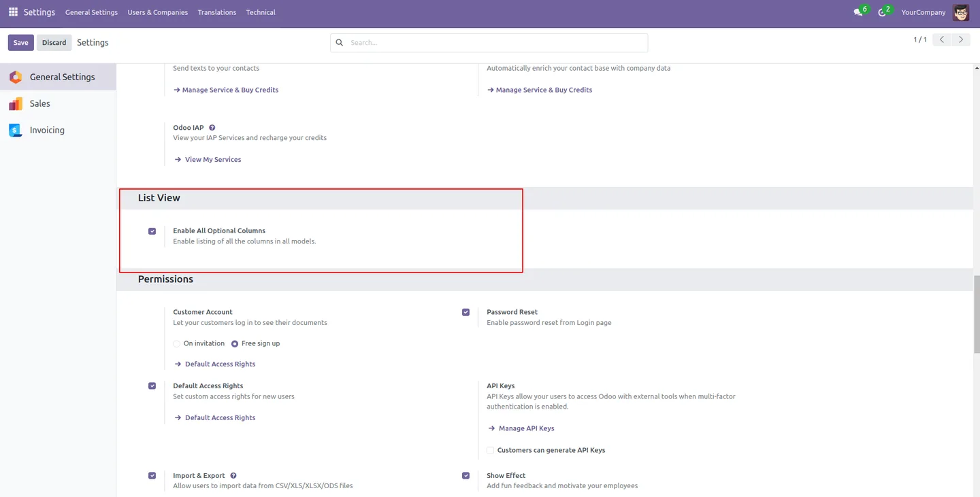Click the Invoicing app icon in the sidebar

click(16, 130)
